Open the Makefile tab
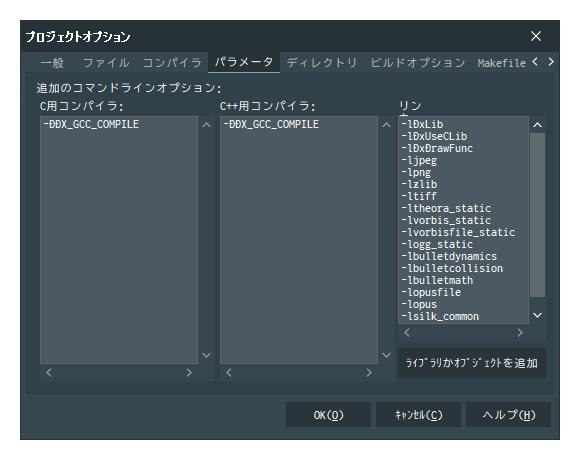This screenshot has height=460, width=580. coord(501,63)
